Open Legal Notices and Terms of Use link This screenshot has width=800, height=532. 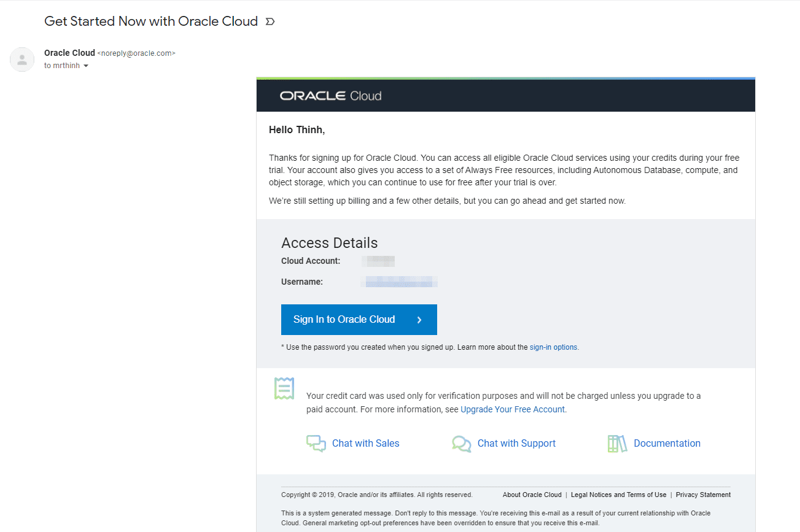pos(618,495)
